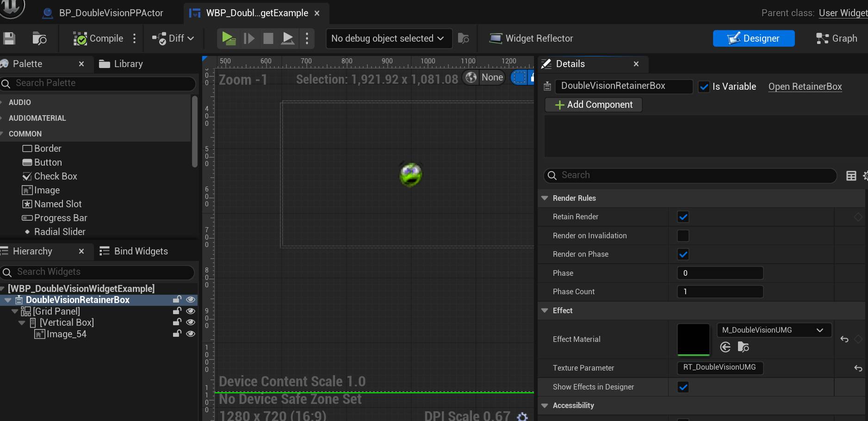Uncheck Show Effects in Designer
This screenshot has width=868, height=421.
(683, 387)
